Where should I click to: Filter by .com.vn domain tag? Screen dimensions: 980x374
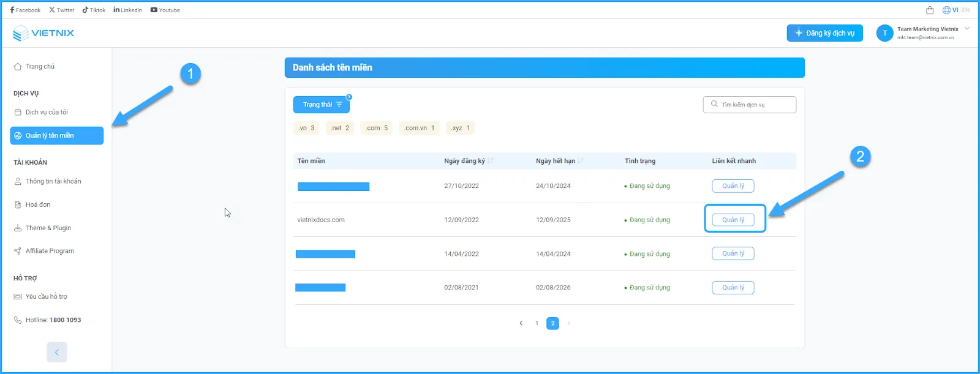(x=419, y=128)
